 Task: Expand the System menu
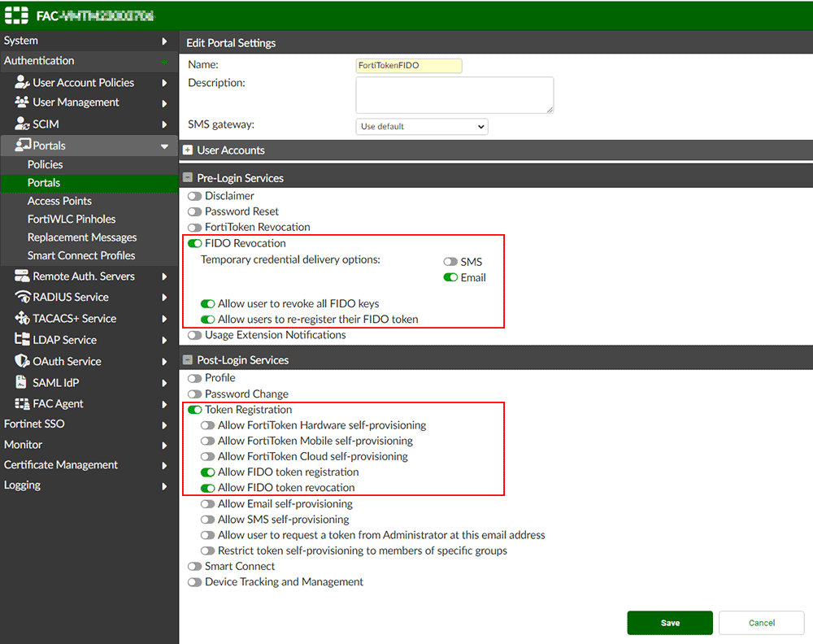click(89, 41)
